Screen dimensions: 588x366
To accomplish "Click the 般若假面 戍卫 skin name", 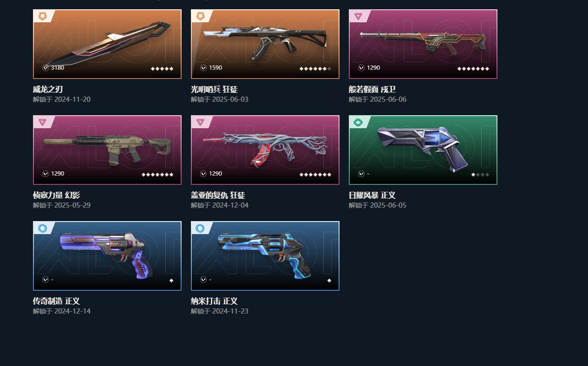I will click(372, 89).
